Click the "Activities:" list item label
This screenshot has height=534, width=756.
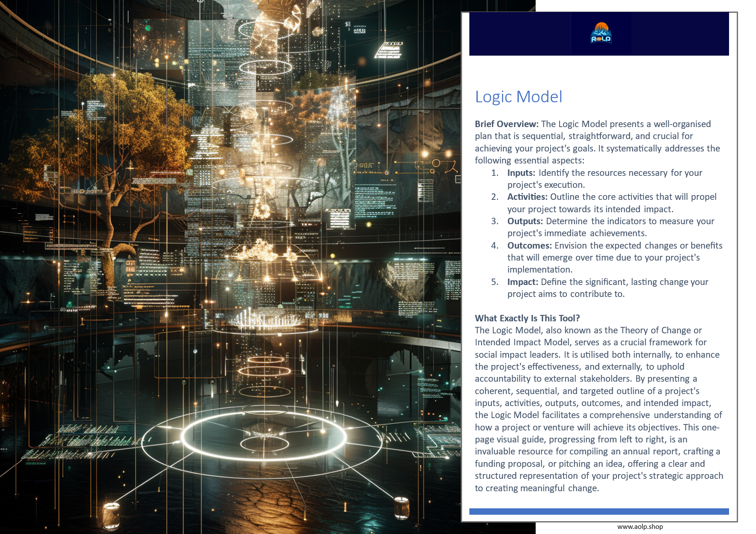(x=527, y=197)
